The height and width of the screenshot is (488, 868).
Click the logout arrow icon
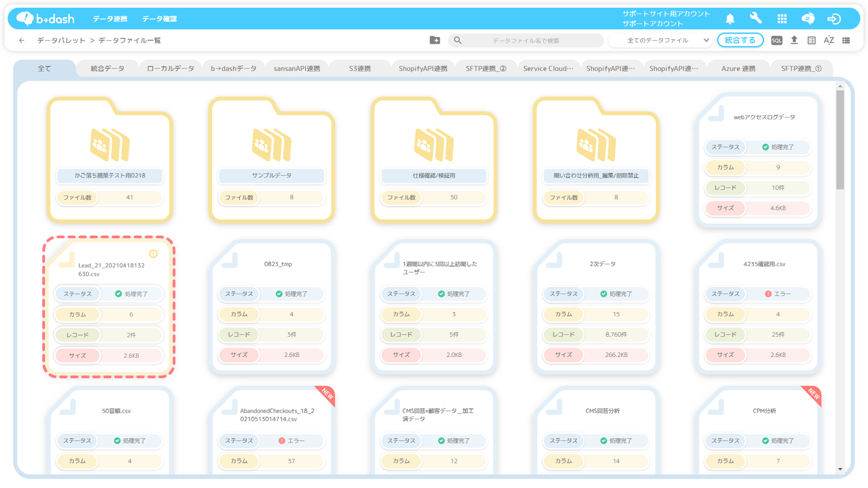[x=834, y=19]
